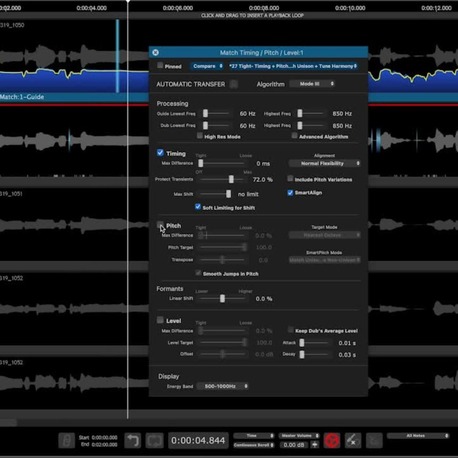Enable Include Pitch Variations checkbox
This screenshot has height=458, width=458.
pyautogui.click(x=290, y=179)
